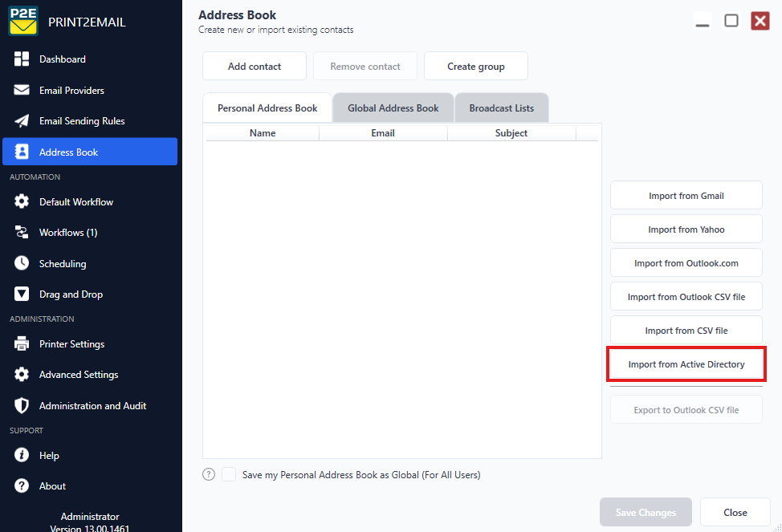Open Printer Settings in sidebar
Screen dimensions: 782x532
[90, 343]
